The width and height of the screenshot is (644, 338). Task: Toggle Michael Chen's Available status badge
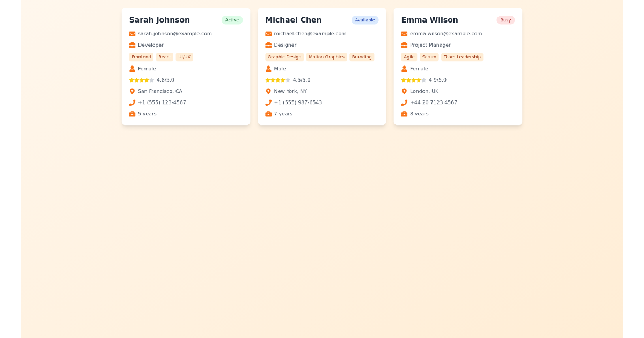(365, 20)
